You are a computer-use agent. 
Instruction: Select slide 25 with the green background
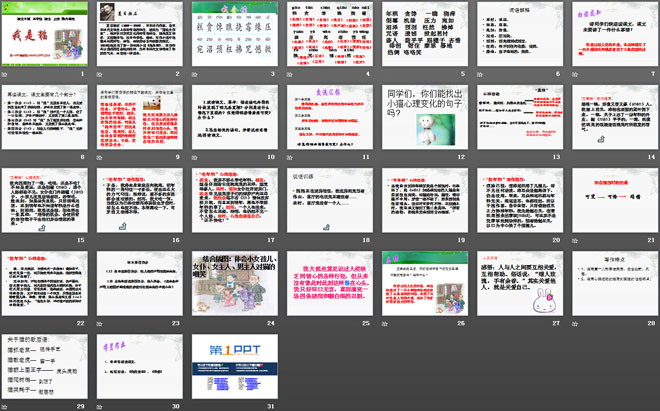point(327,281)
